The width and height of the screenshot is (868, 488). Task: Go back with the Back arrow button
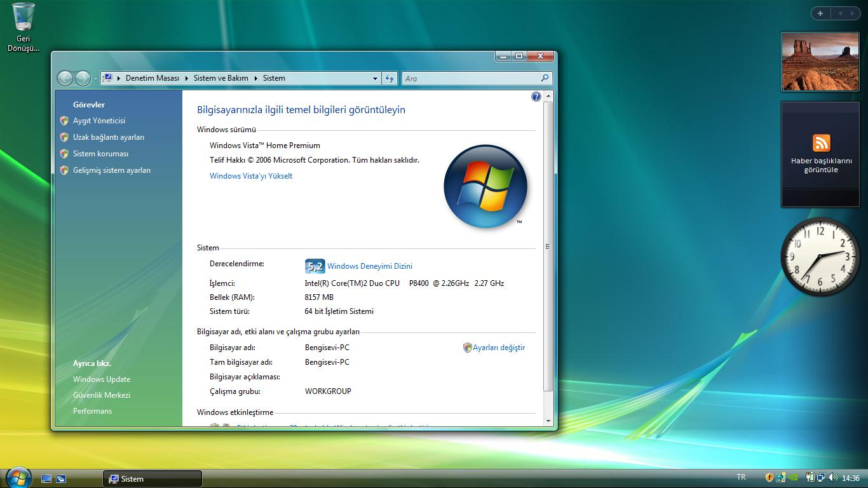(x=65, y=78)
